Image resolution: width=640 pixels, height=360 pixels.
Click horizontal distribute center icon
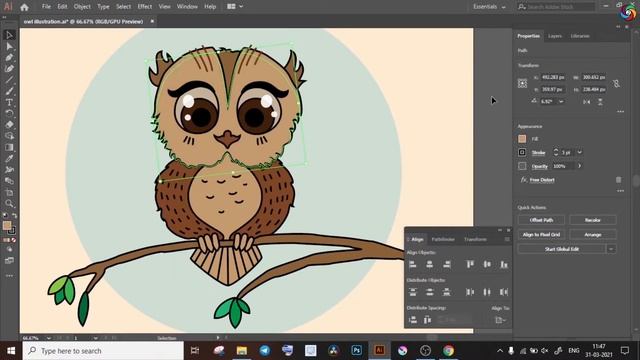click(x=487, y=292)
